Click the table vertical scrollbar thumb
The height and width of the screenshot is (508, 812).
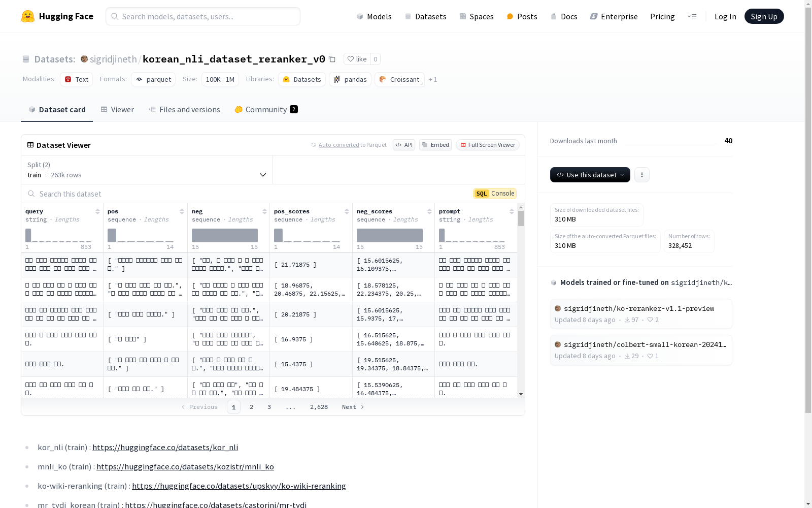click(521, 218)
